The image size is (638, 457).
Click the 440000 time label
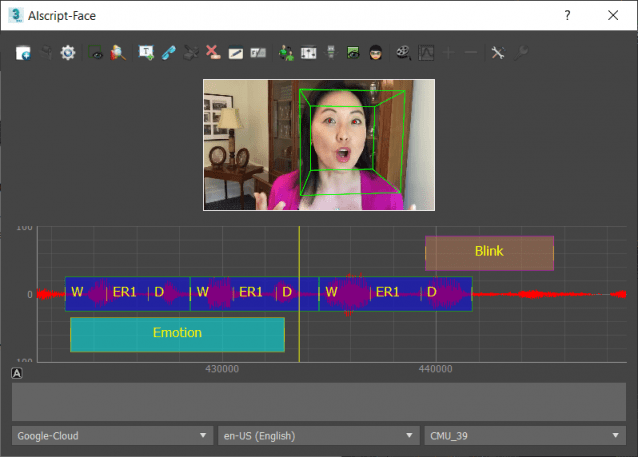click(435, 369)
